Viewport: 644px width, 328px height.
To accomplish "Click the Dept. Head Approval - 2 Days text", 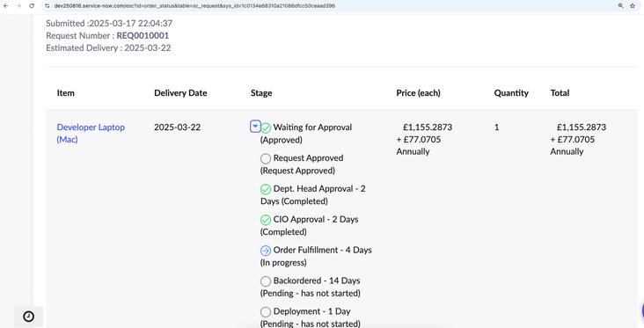I will [313, 194].
